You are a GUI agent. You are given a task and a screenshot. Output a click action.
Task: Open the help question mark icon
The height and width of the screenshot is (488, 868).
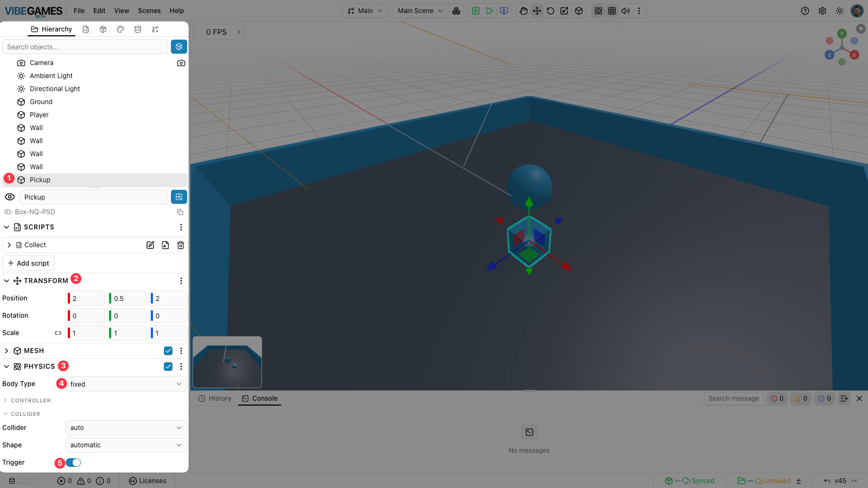pyautogui.click(x=805, y=11)
